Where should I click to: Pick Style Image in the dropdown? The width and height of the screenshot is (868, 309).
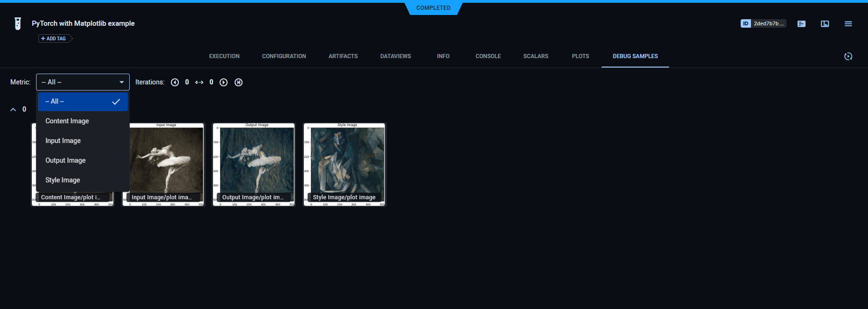(63, 180)
